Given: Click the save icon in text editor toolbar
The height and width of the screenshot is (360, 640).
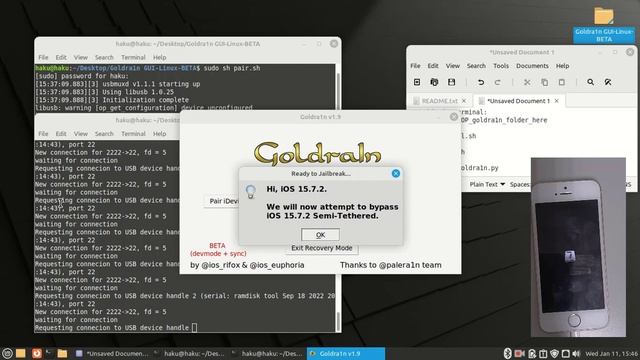Looking at the screenshot, I should pos(451,82).
